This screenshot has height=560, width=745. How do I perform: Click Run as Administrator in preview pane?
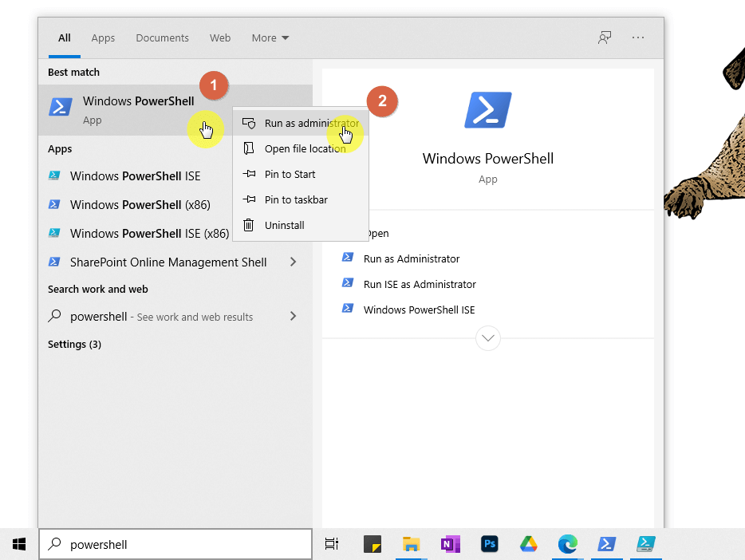412,259
